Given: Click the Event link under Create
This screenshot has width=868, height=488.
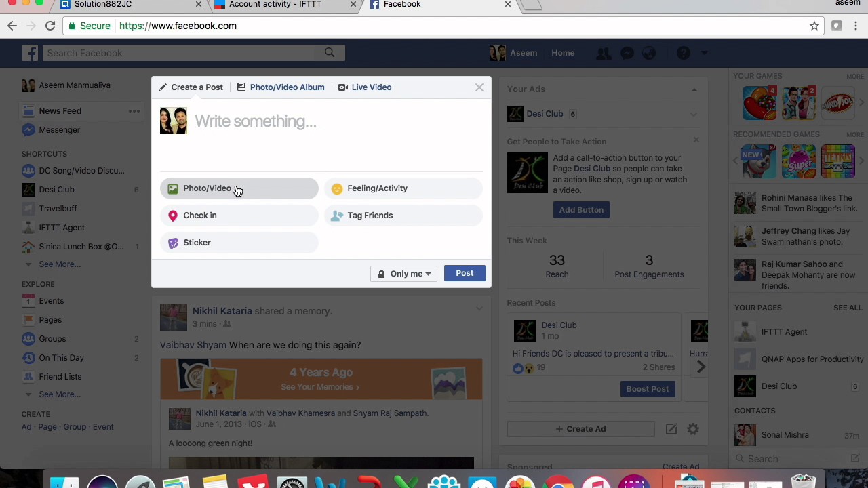Looking at the screenshot, I should [x=103, y=427].
